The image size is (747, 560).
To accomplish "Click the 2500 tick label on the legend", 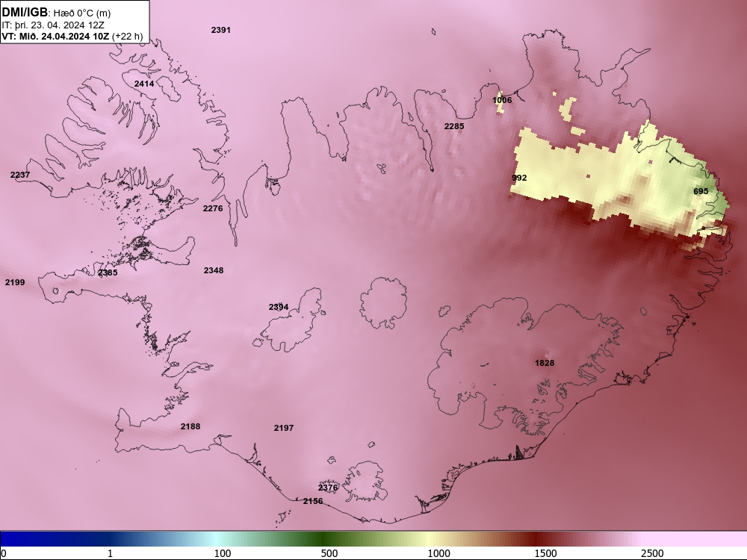I will [x=652, y=553].
